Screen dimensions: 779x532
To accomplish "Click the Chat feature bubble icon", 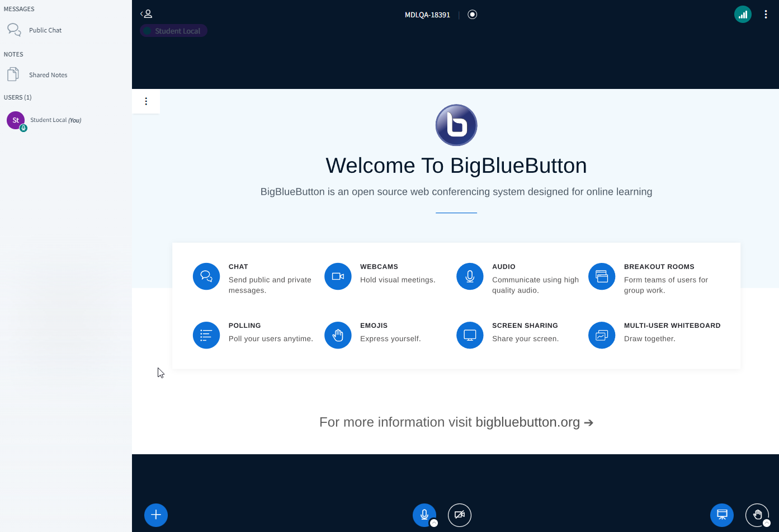I will (x=206, y=276).
